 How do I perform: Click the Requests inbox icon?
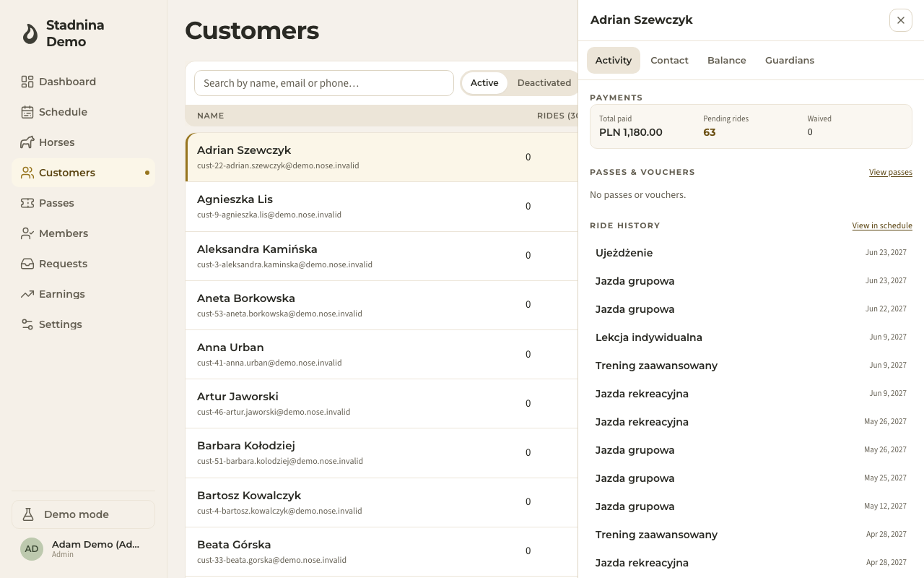pyautogui.click(x=27, y=264)
